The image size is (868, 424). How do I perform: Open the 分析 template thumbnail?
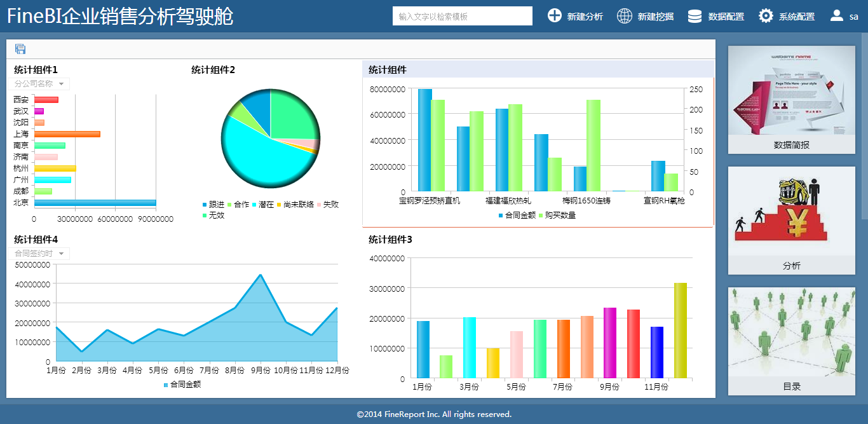pyautogui.click(x=791, y=212)
